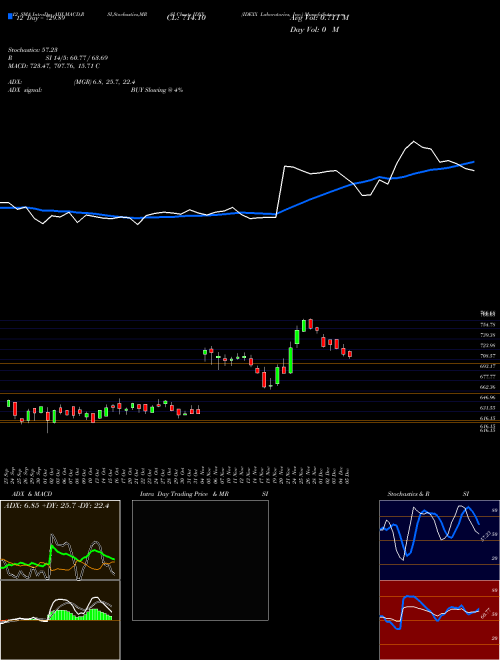500x660 pixels.
Task: Click the 'Day Vol: 0 M' text
Action: click(314, 30)
